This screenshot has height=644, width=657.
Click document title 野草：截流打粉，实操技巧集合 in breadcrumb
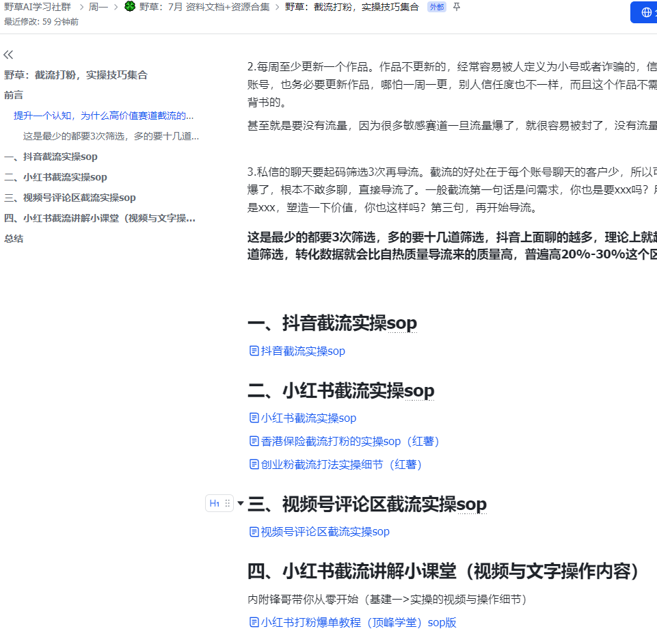[351, 7]
